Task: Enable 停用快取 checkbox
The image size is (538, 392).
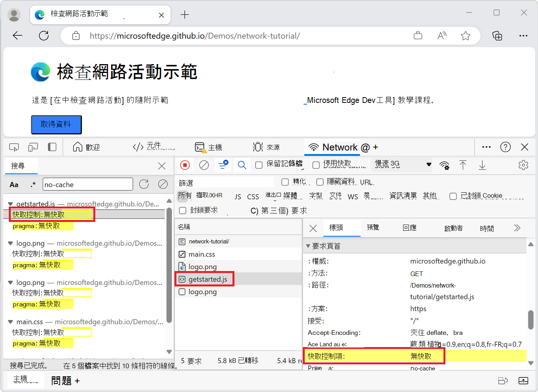Action: click(316, 165)
